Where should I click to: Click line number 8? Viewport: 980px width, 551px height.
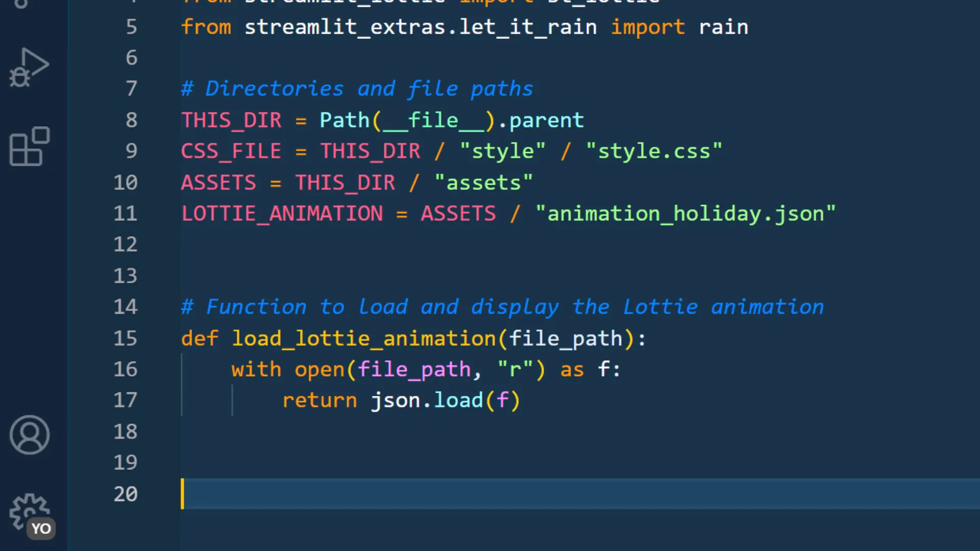131,120
